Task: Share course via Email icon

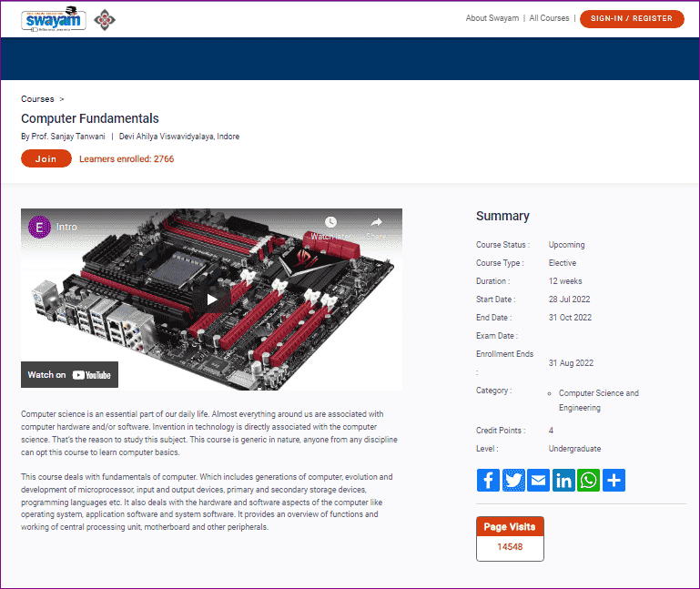Action: [x=539, y=481]
